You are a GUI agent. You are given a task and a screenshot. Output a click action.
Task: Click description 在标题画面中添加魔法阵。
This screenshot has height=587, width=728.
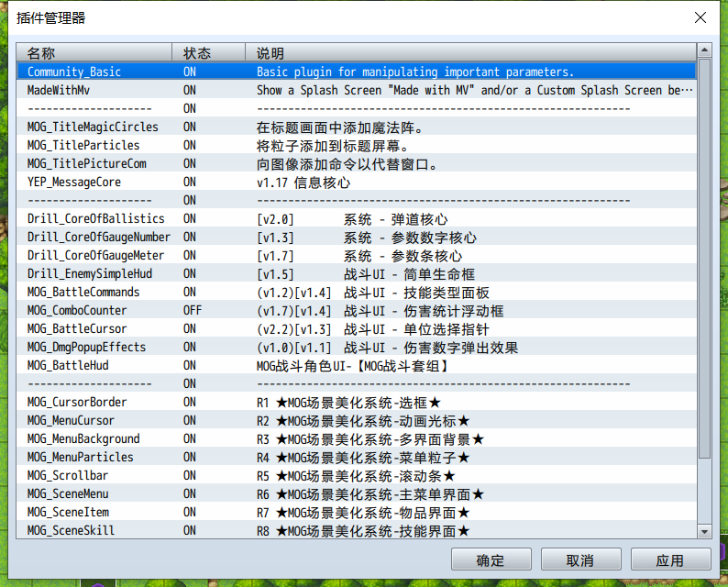click(340, 127)
